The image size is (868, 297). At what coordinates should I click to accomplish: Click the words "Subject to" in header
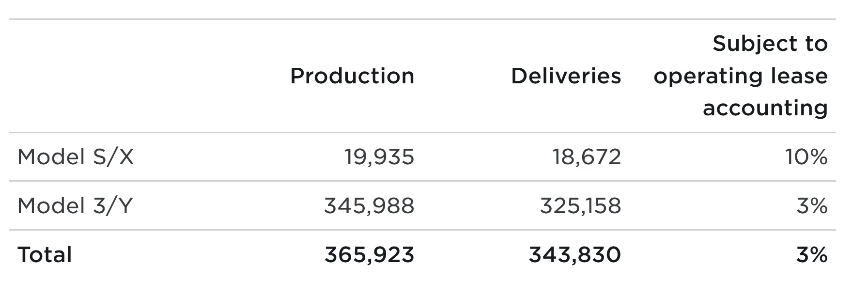pos(770,44)
